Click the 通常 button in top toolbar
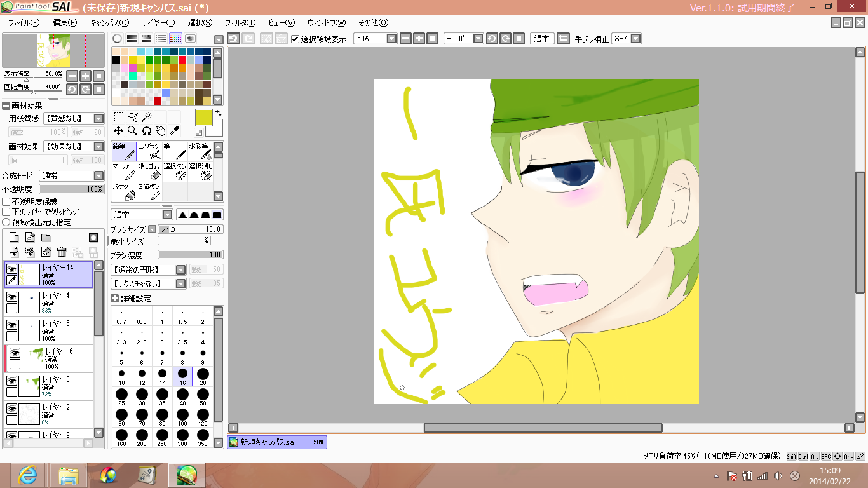The image size is (868, 488). (542, 39)
